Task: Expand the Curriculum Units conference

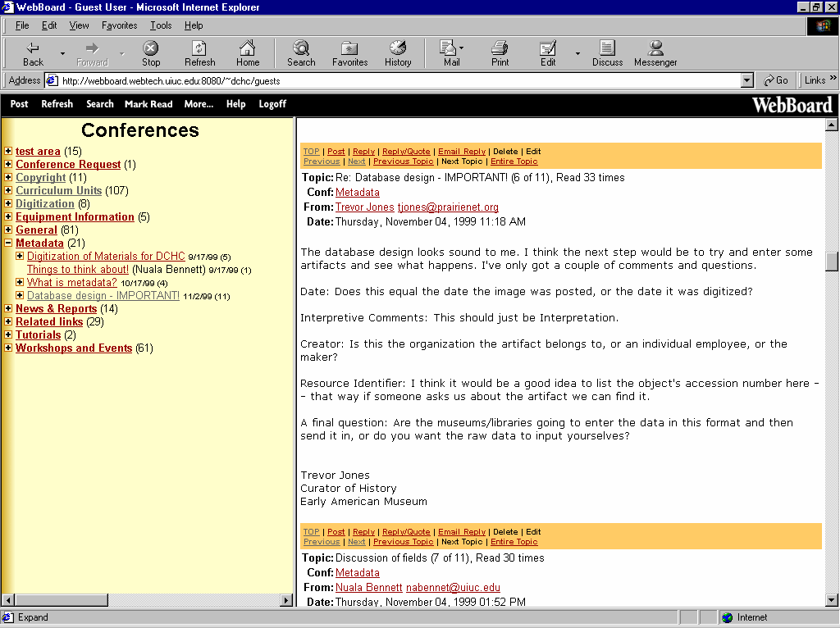Action: pos(8,191)
